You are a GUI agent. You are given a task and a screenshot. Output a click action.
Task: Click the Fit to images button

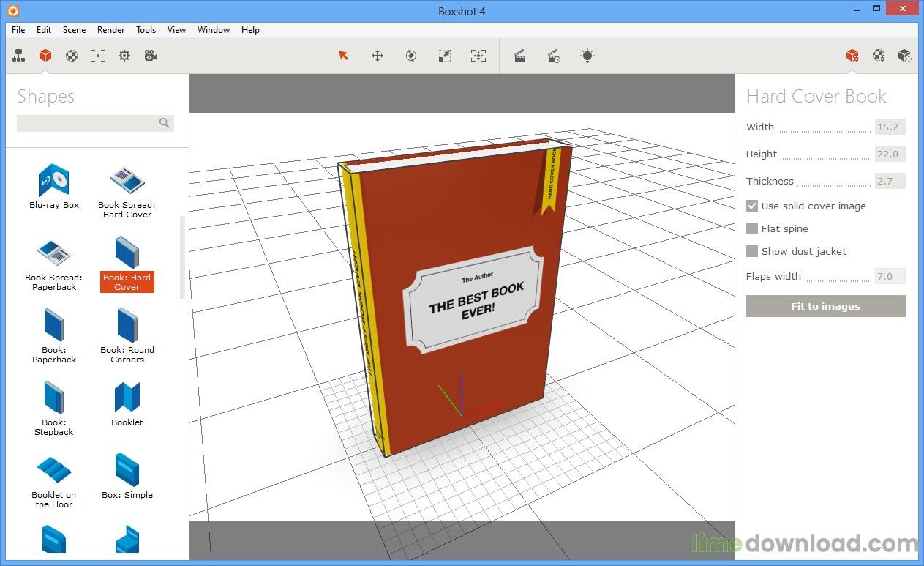click(826, 306)
